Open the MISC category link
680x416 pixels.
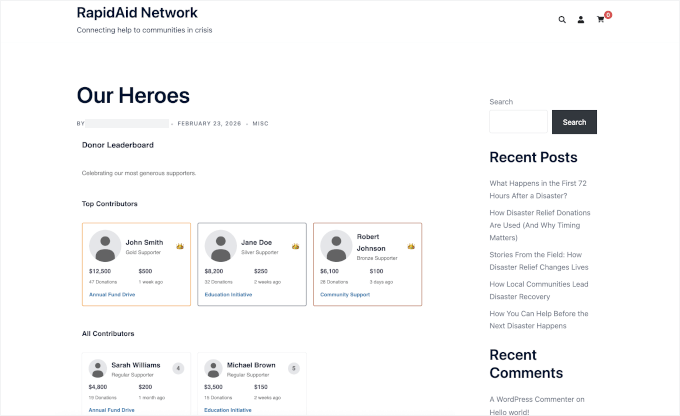point(261,123)
